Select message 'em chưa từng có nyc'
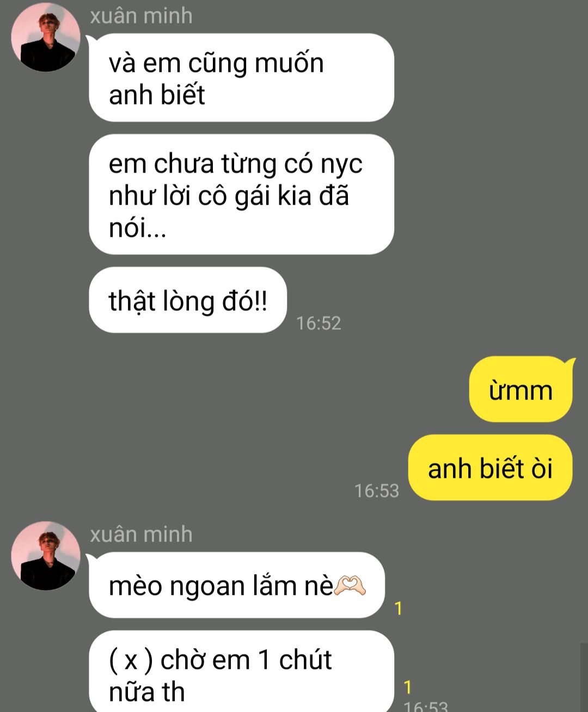588x712 pixels. [241, 194]
